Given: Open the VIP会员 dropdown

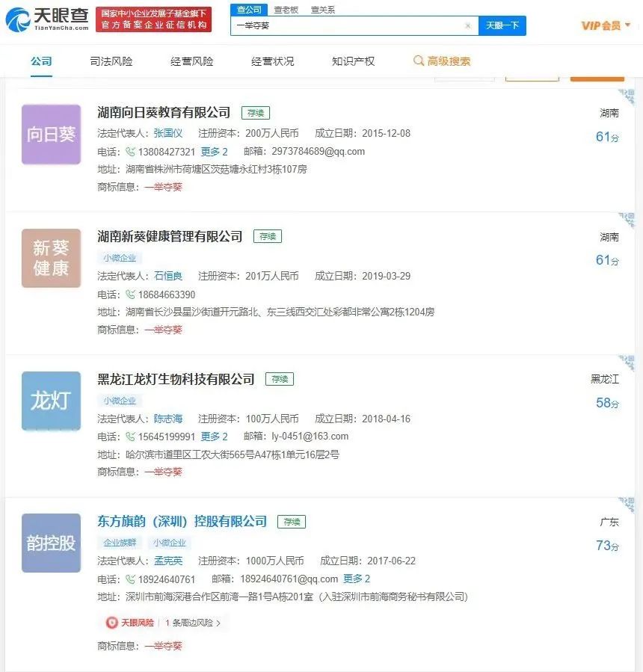Looking at the screenshot, I should (606, 25).
